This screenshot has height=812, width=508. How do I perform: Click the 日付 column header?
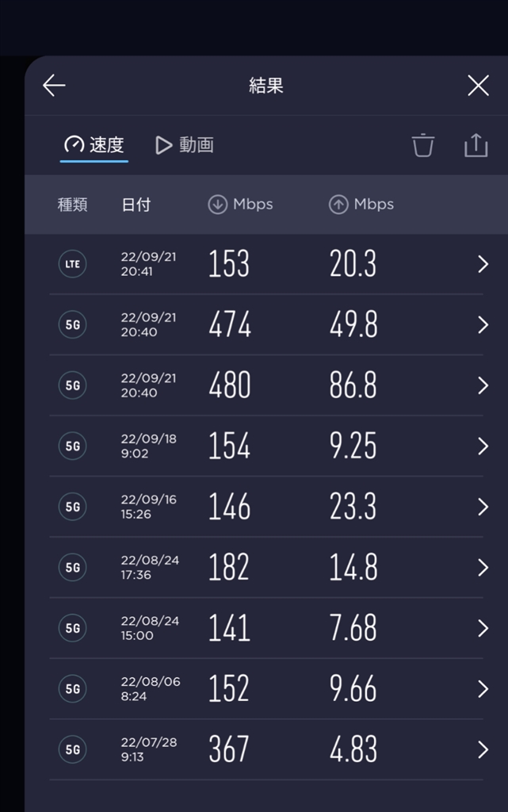point(136,205)
